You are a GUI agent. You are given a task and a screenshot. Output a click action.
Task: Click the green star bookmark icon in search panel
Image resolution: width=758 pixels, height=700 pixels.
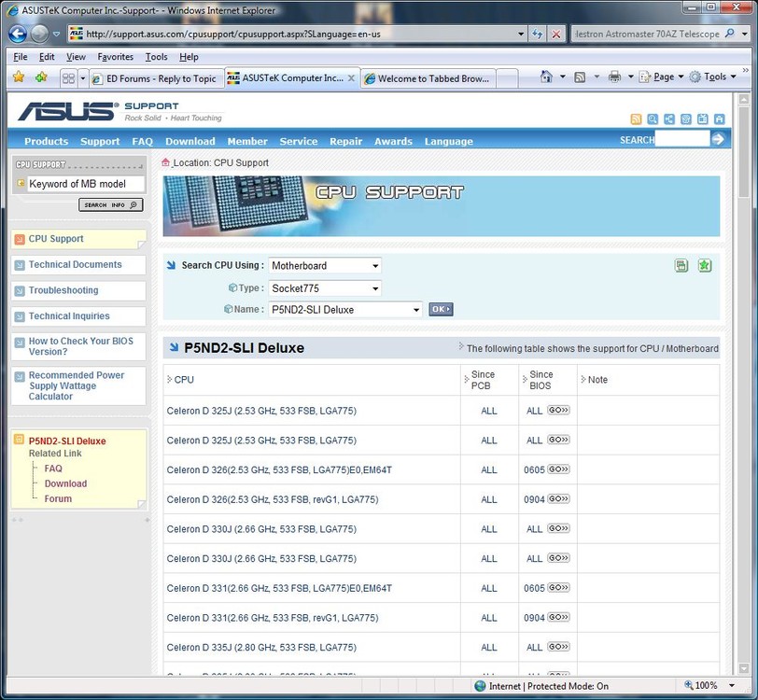[x=705, y=265]
